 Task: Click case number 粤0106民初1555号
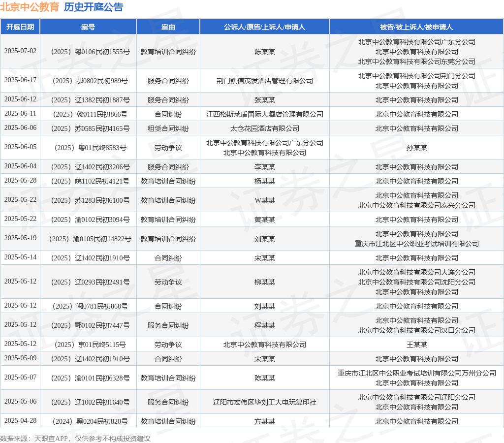point(91,52)
